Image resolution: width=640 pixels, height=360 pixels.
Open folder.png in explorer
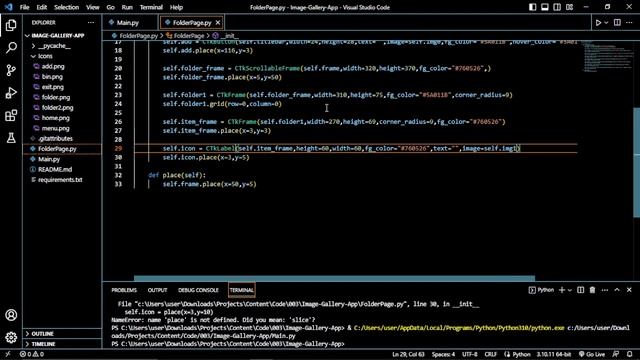(x=62, y=98)
